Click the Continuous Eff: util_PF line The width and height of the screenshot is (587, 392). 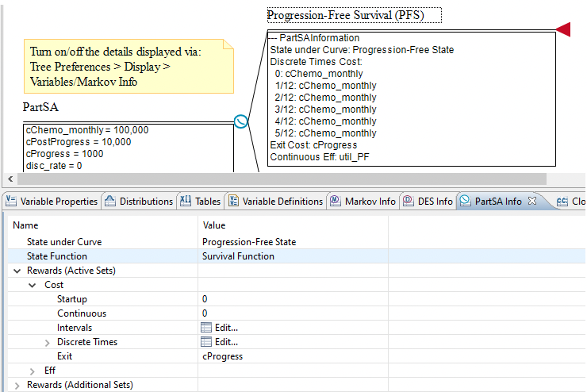pyautogui.click(x=320, y=157)
